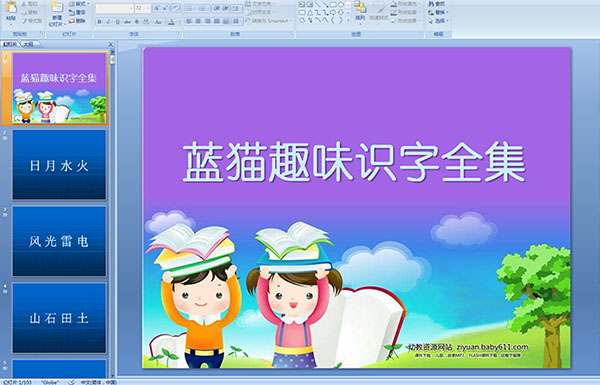
Task: Toggle Bold formatting
Action: tap(99, 22)
